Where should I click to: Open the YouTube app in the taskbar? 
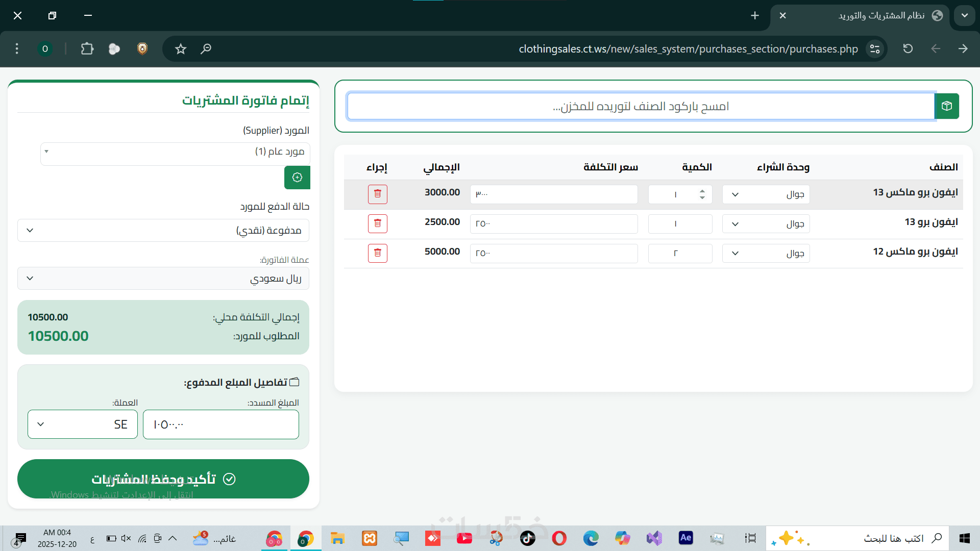464,538
